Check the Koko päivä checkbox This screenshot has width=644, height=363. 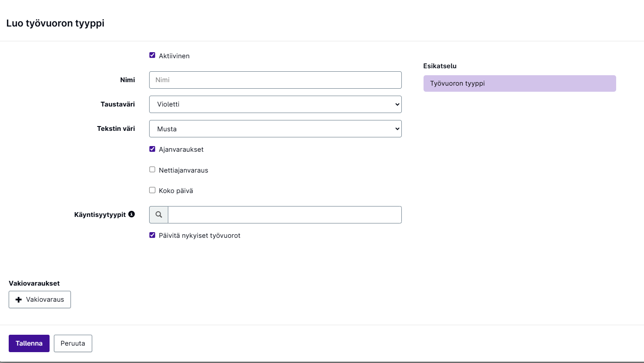152,190
